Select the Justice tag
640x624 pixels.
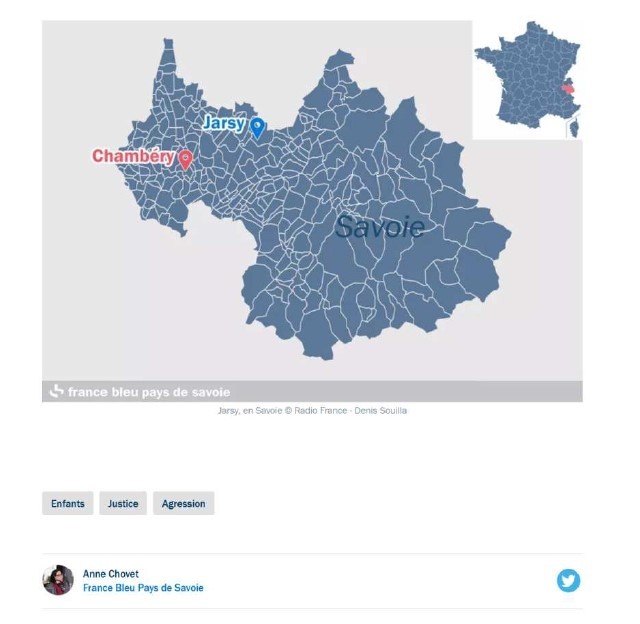coord(123,503)
